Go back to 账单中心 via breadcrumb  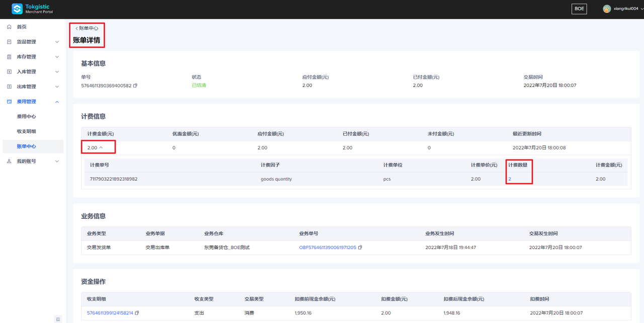point(87,28)
